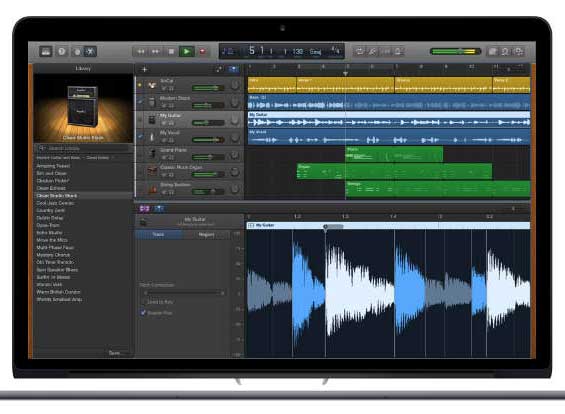Image resolution: width=565 pixels, height=414 pixels.
Task: Click the blue button in track header bar
Action: click(233, 69)
